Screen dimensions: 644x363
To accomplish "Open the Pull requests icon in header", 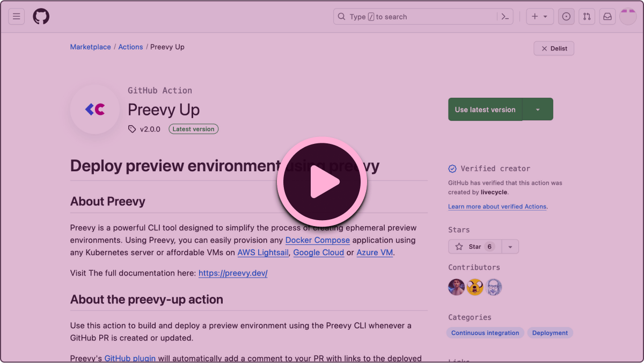I will tap(587, 17).
